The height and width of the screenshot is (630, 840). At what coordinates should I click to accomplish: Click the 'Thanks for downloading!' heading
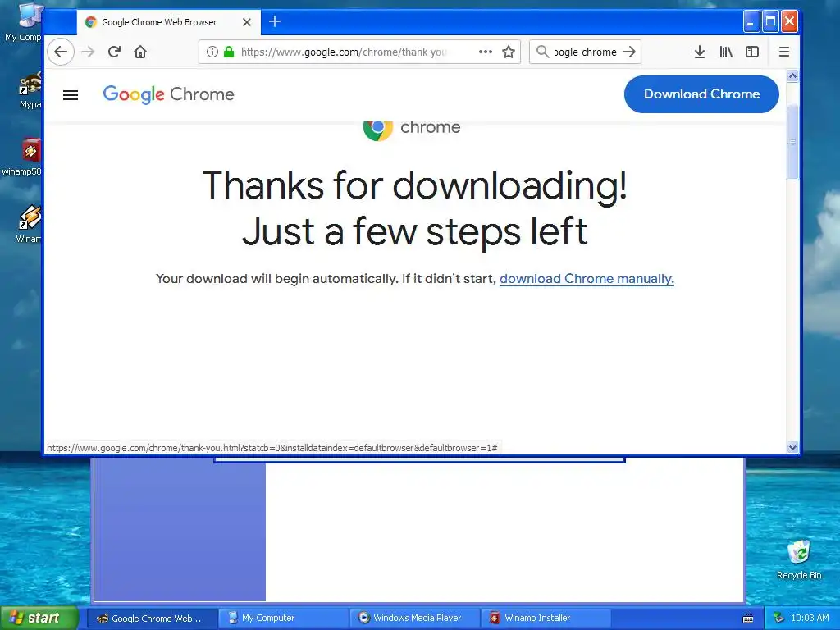tap(414, 185)
